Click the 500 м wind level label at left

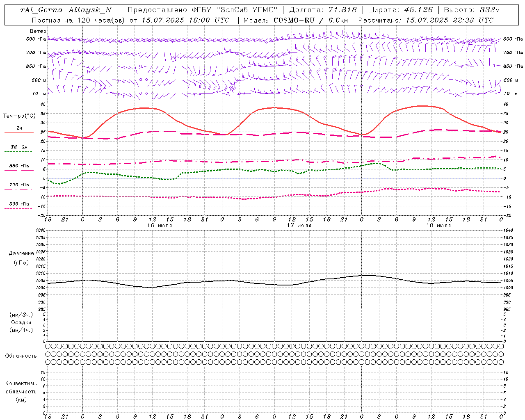pos(39,80)
